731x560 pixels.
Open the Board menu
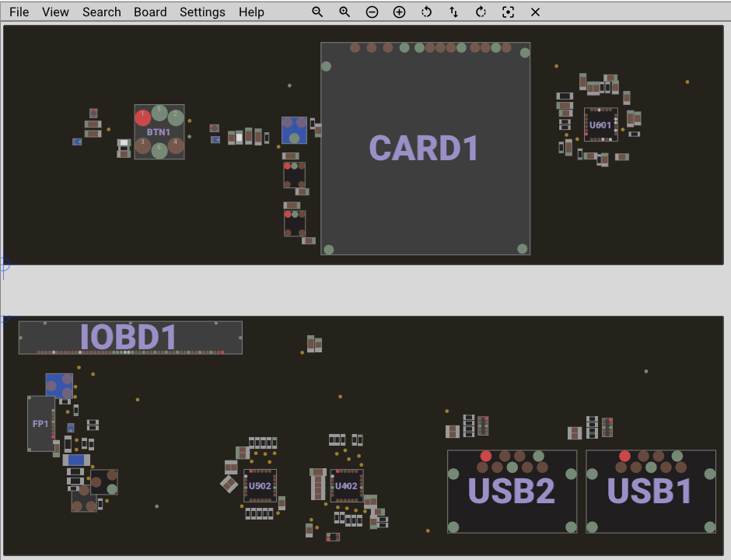tap(150, 12)
